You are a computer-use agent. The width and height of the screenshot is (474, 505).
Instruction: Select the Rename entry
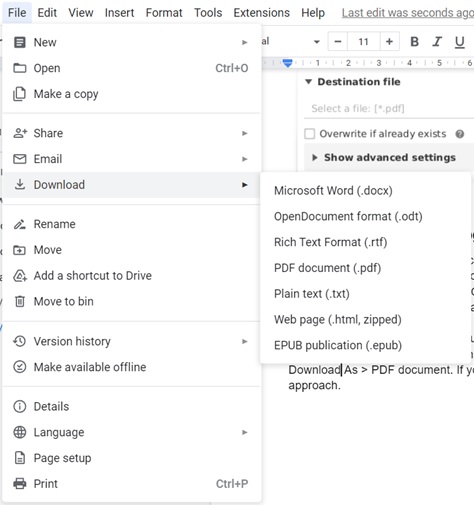coord(132,224)
